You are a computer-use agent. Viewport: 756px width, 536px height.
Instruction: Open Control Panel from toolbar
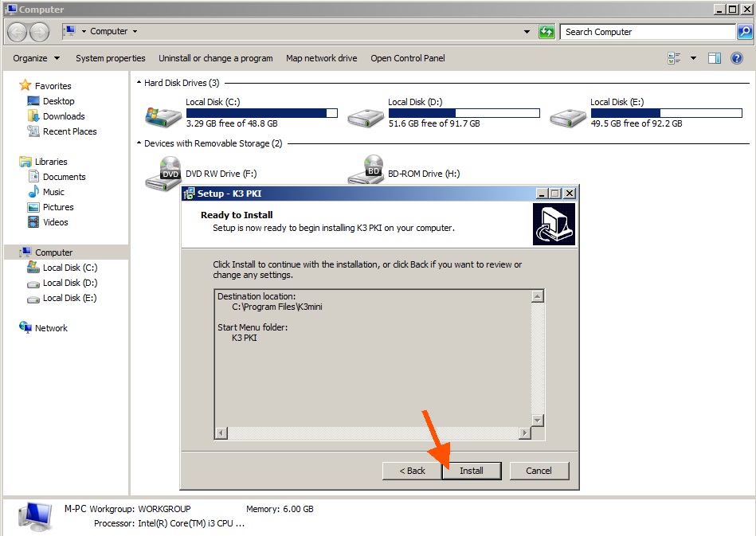pyautogui.click(x=407, y=58)
